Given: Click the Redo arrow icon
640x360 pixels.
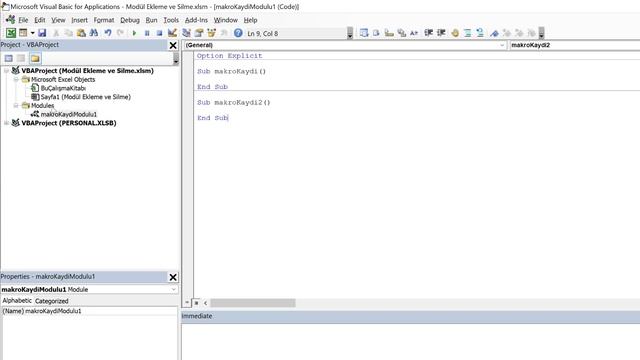Looking at the screenshot, I should (x=120, y=33).
